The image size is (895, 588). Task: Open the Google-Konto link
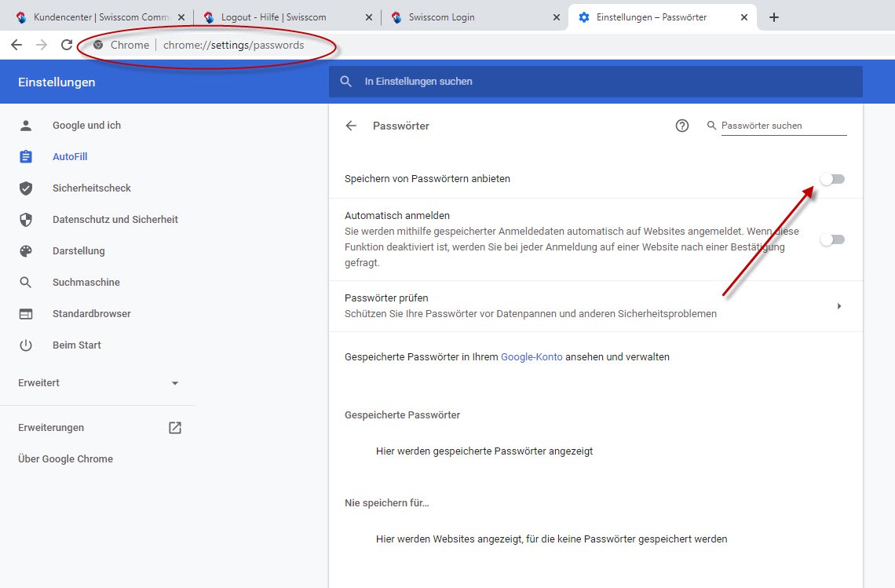coord(532,356)
